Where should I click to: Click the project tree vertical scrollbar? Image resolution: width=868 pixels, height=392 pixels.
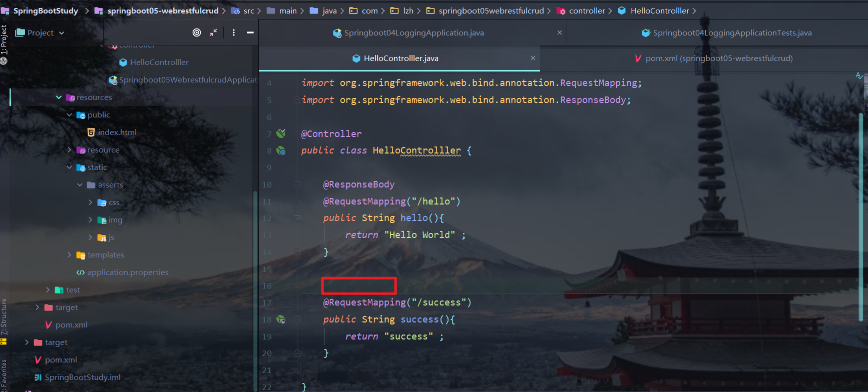pyautogui.click(x=255, y=290)
